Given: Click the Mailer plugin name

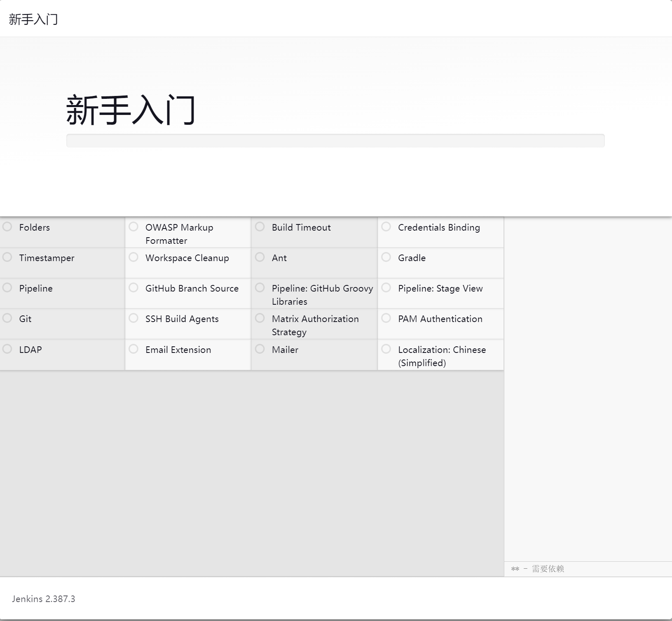Looking at the screenshot, I should pos(285,350).
